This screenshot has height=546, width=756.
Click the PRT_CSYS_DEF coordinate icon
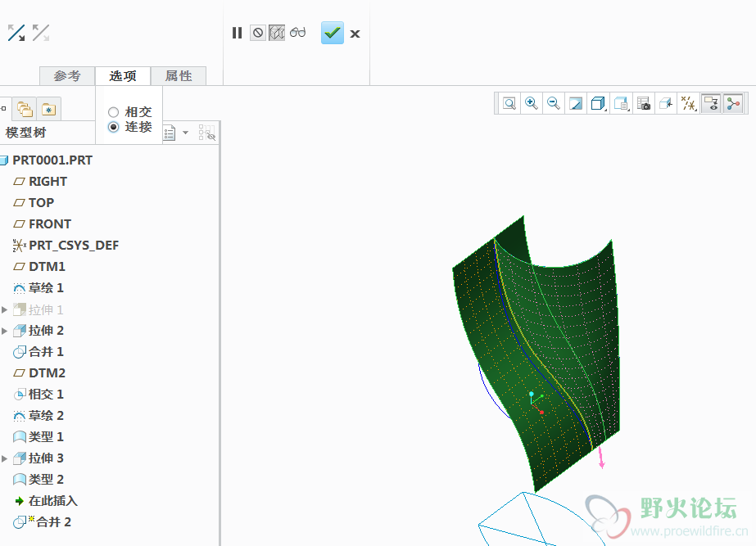[20, 246]
